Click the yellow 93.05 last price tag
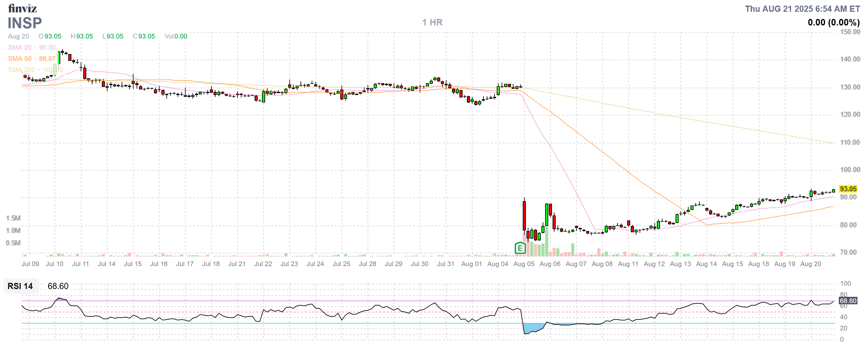The width and height of the screenshot is (868, 349). (848, 189)
